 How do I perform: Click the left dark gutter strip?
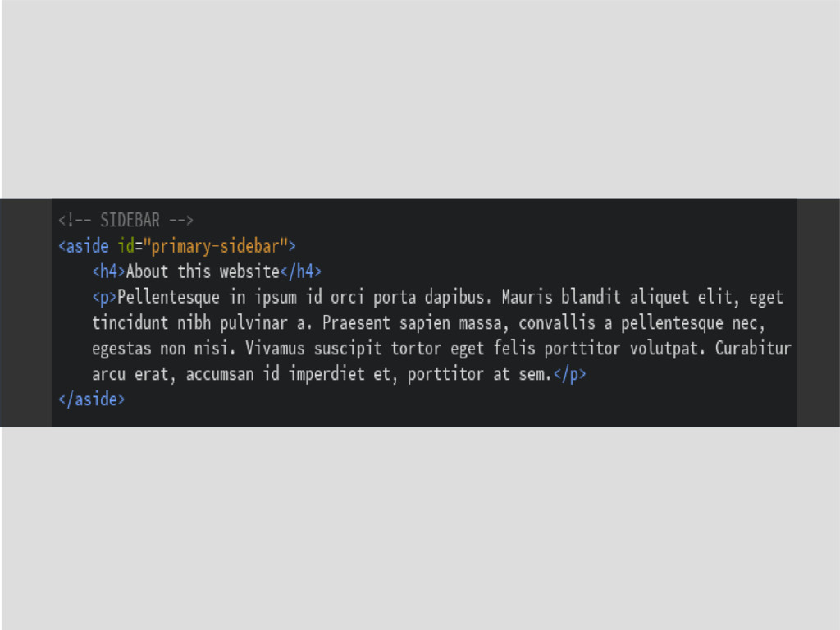tap(25, 313)
